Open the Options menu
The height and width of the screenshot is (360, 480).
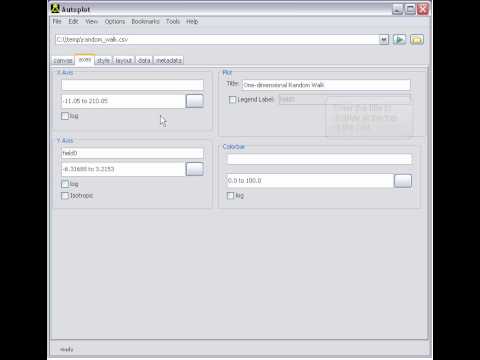pos(115,21)
